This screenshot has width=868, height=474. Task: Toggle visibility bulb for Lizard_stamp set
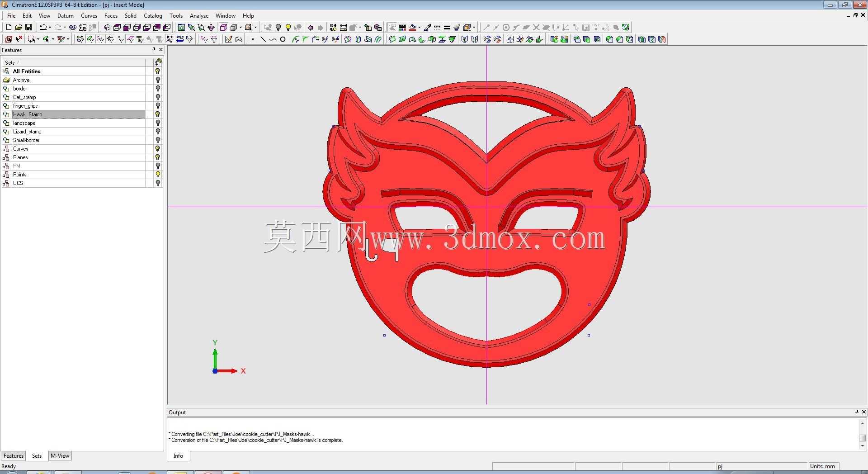pos(158,131)
